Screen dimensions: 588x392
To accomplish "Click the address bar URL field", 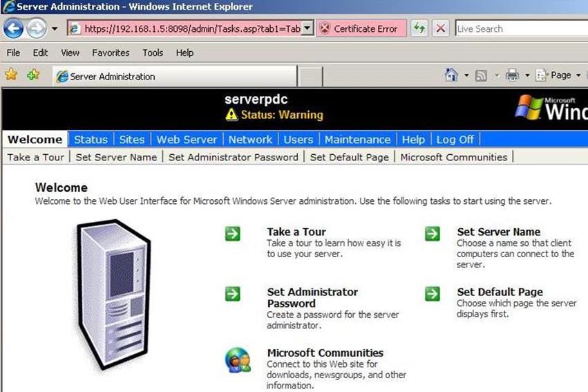I will point(192,28).
